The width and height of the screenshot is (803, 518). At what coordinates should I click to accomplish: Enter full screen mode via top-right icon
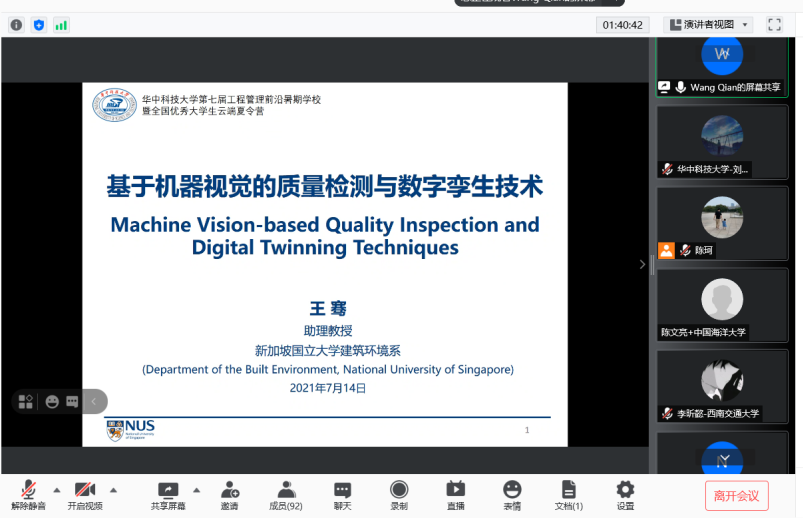coord(774,24)
